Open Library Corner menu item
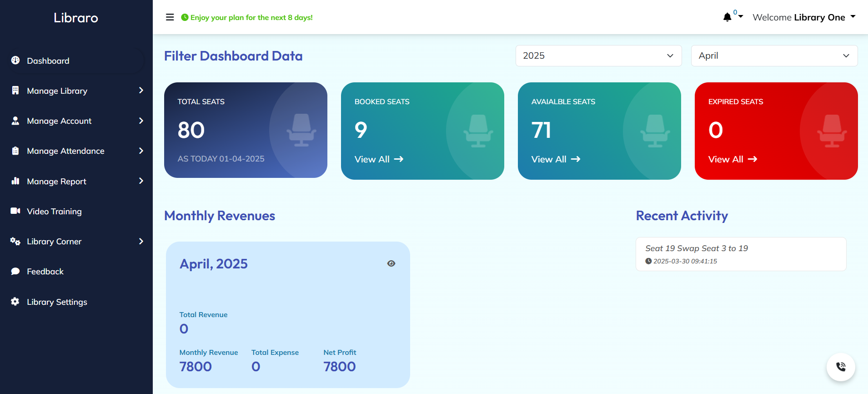The image size is (868, 394). (76, 241)
